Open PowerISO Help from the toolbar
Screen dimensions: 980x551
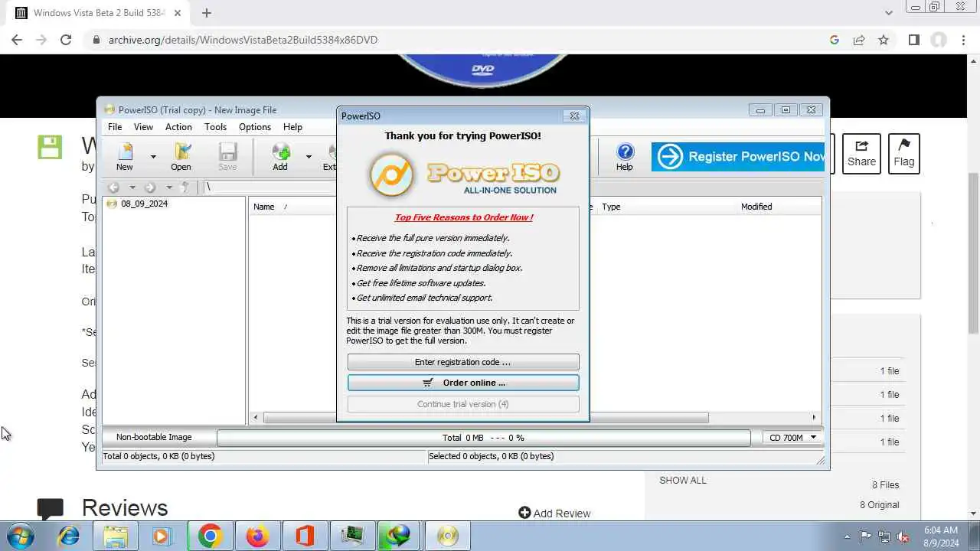(x=625, y=156)
